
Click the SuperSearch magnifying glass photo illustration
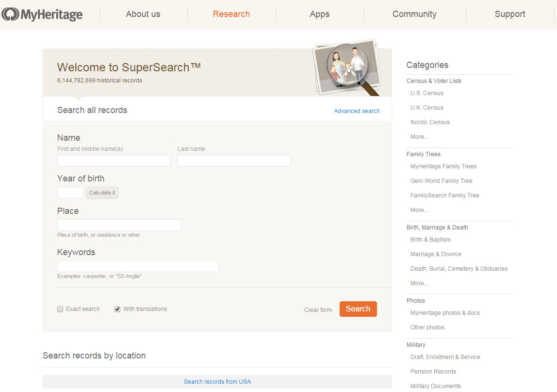click(347, 67)
